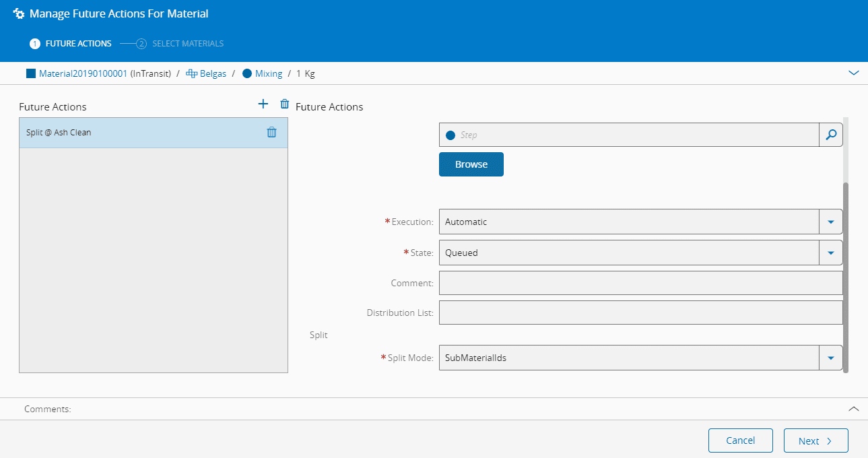Click into the Distribution List field
This screenshot has width=868, height=458.
click(x=640, y=313)
